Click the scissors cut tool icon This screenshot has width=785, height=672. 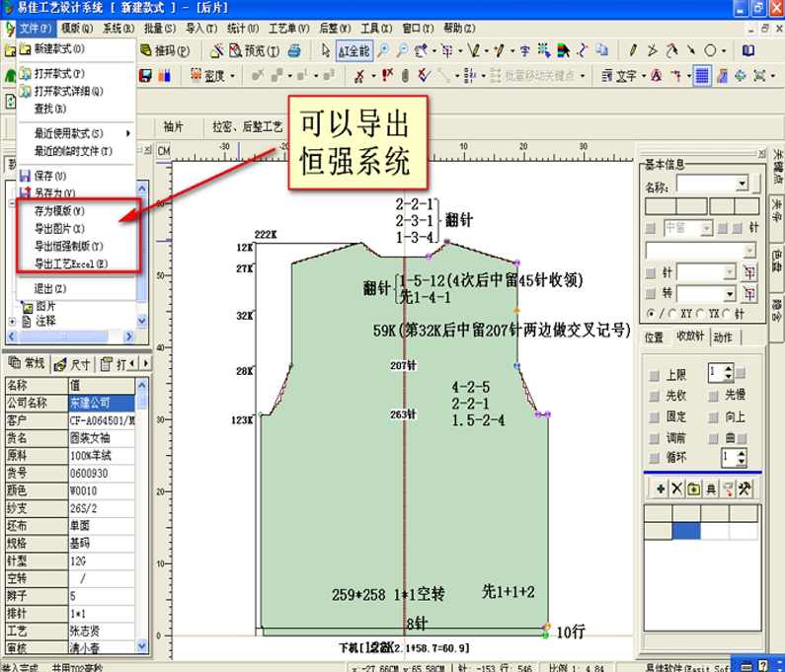pos(358,76)
